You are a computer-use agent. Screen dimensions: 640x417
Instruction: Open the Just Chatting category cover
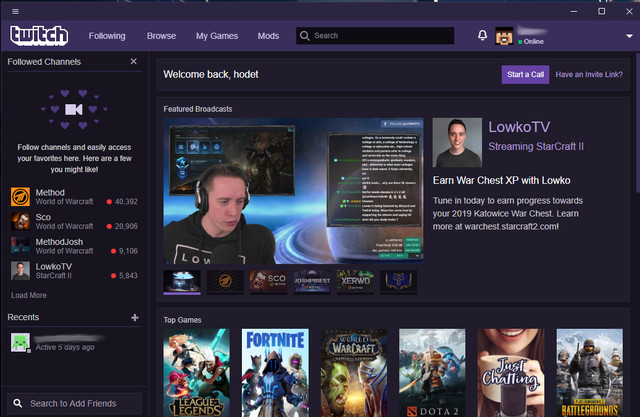511,373
